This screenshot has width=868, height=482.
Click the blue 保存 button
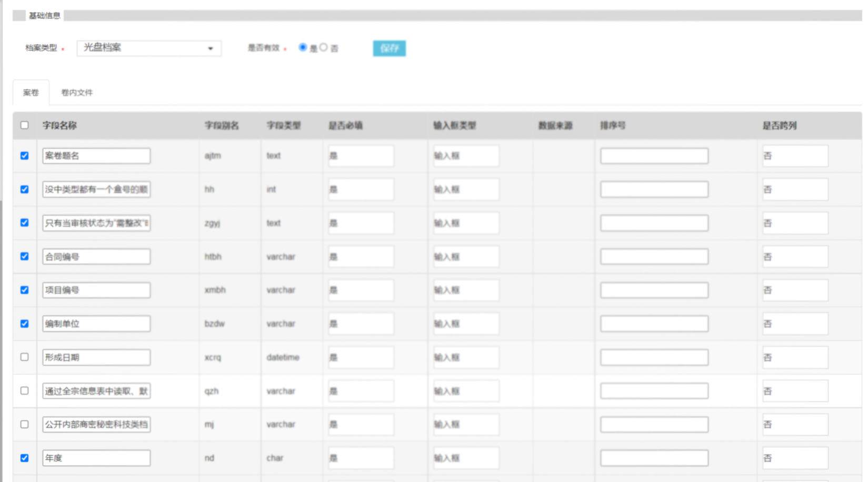coord(389,48)
